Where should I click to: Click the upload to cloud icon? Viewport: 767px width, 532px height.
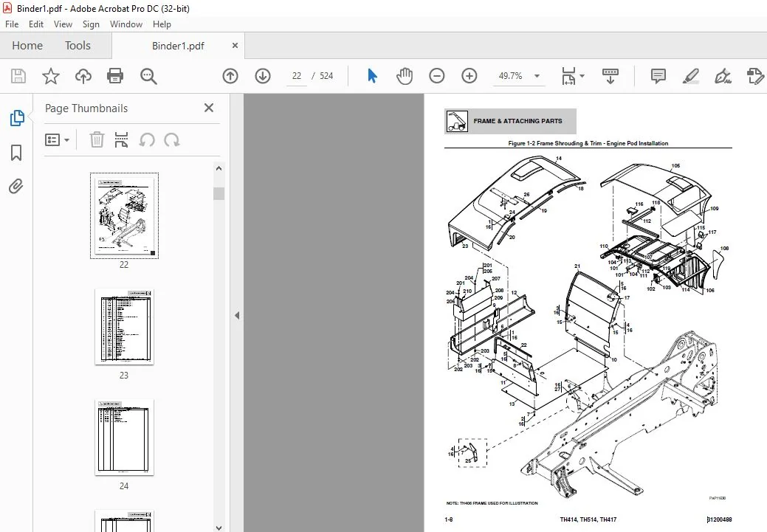point(83,76)
